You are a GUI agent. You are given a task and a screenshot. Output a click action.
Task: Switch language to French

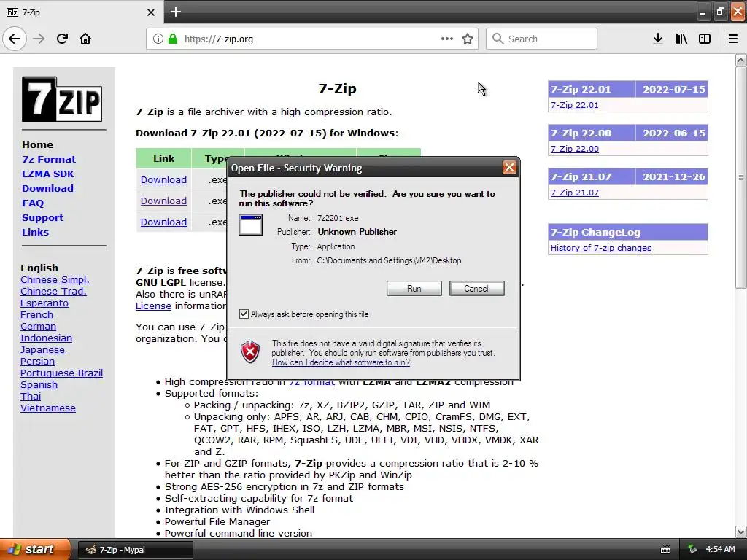pos(36,315)
